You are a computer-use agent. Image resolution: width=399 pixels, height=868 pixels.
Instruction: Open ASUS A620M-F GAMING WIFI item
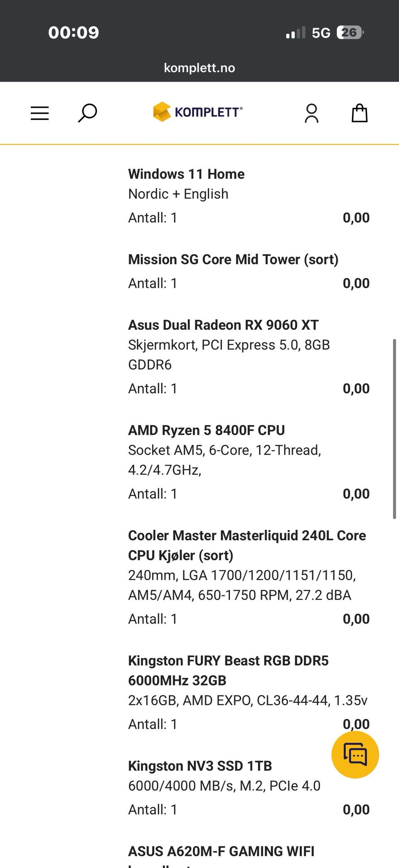click(x=221, y=851)
